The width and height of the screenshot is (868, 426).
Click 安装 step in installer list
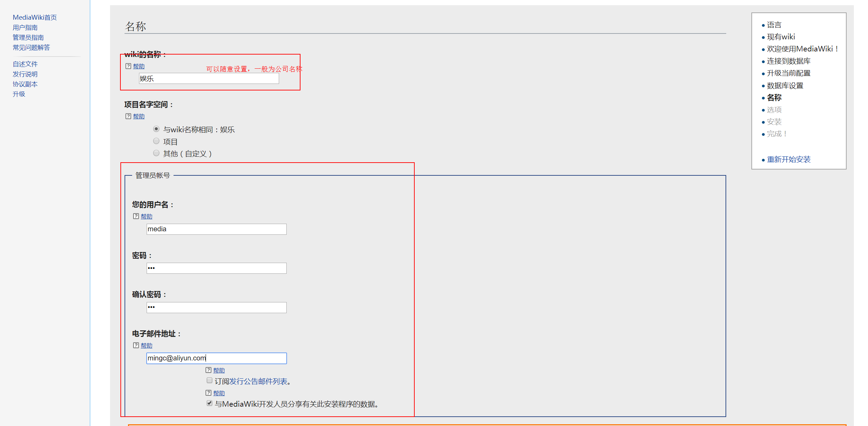[774, 122]
